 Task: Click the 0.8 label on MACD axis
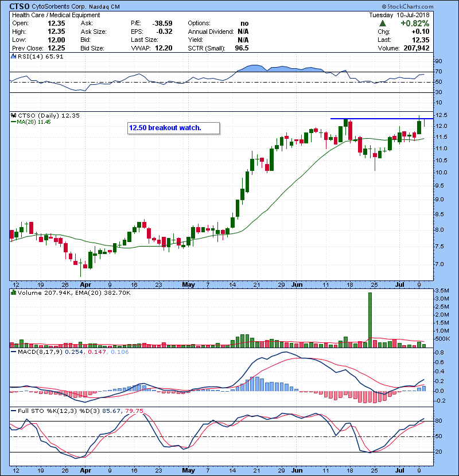[x=439, y=353]
